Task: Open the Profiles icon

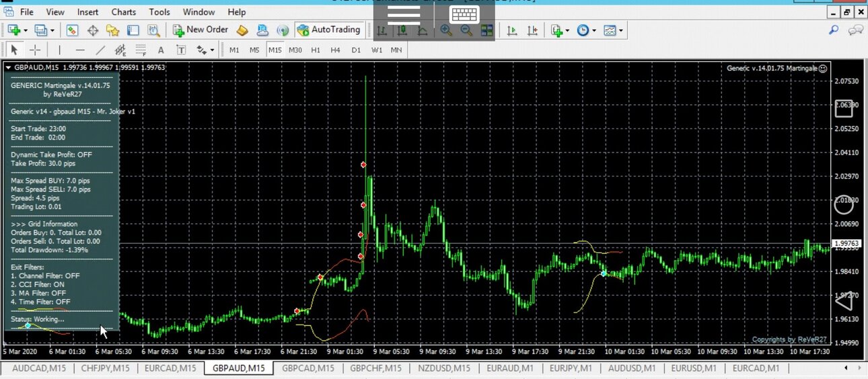Action: (x=41, y=30)
